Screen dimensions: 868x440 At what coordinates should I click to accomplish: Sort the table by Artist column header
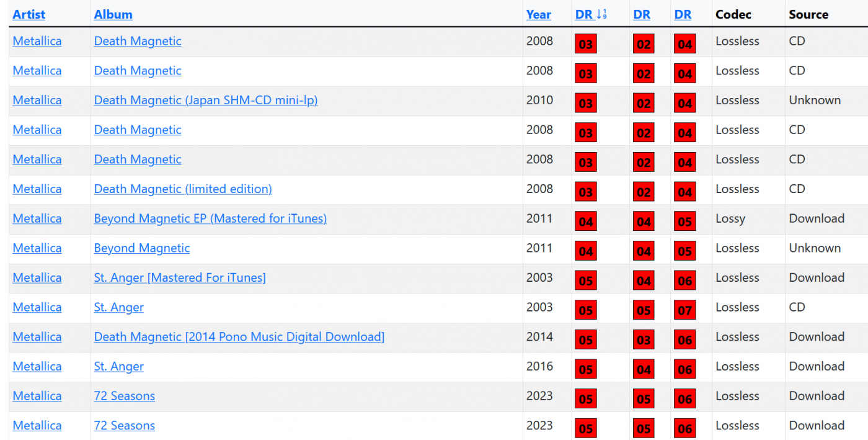[29, 15]
